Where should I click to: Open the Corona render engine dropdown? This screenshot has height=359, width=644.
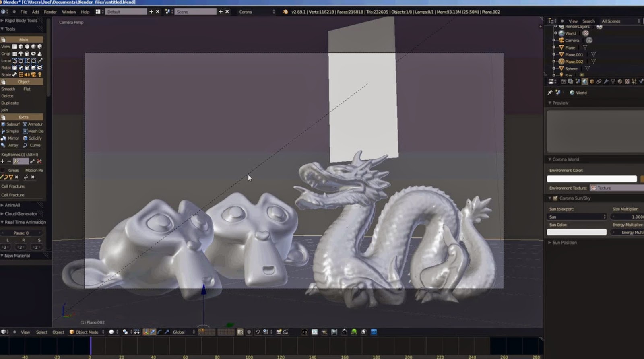tap(257, 12)
